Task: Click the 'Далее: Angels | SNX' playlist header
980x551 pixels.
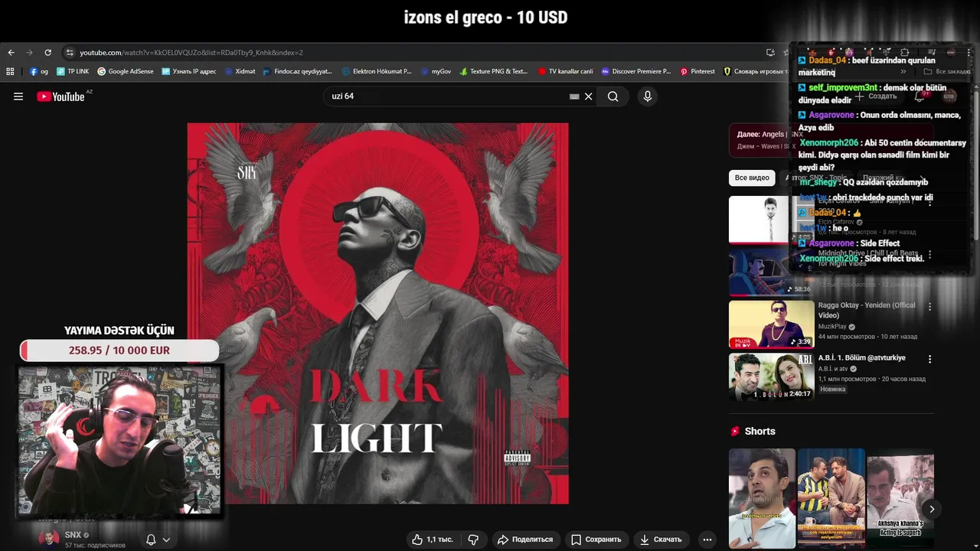Action: 769,135
